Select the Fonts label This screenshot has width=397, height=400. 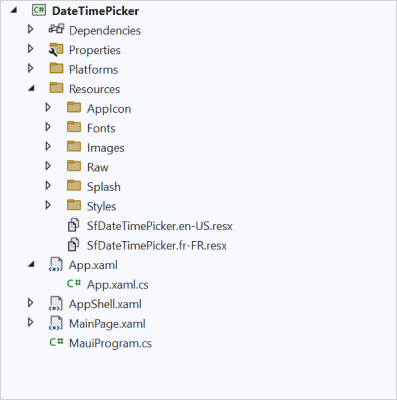[101, 128]
